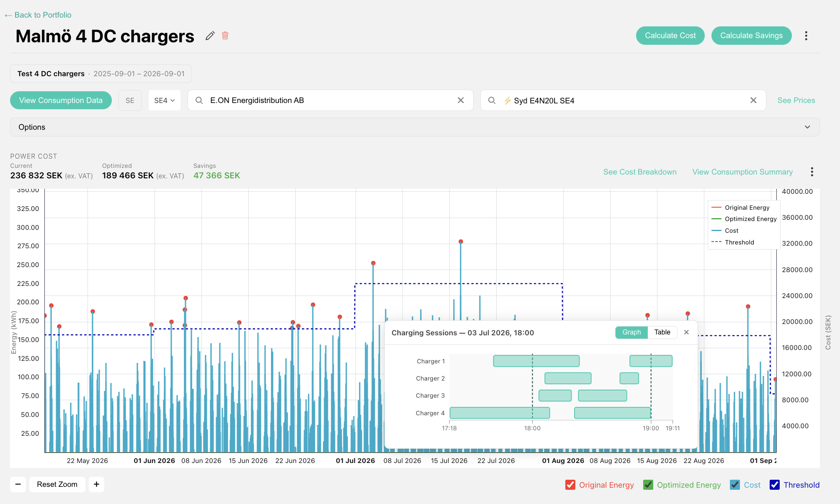Open the top-right three-dot menu
Viewport: 840px width, 504px height.
[x=806, y=36]
